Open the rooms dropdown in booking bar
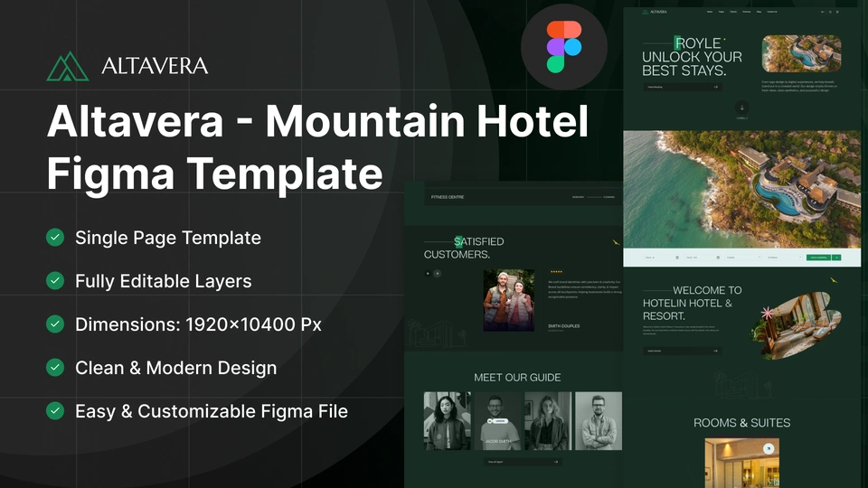Image resolution: width=868 pixels, height=488 pixels. [743, 258]
